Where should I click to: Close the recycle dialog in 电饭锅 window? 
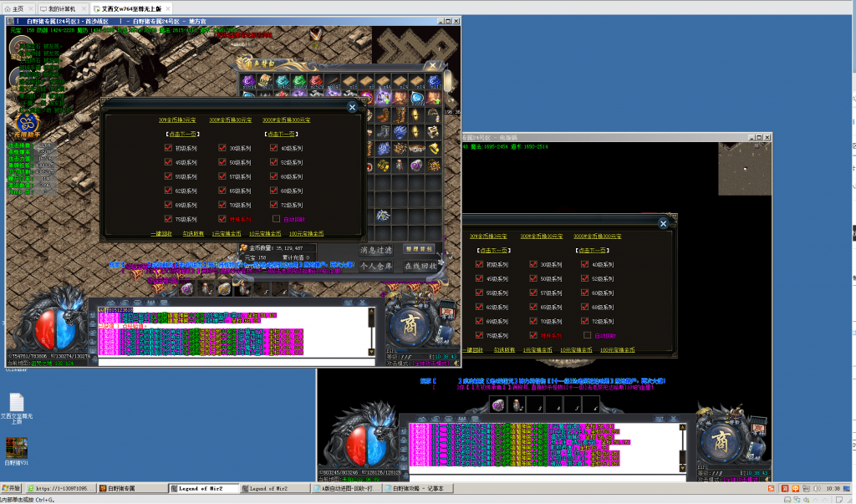click(663, 223)
